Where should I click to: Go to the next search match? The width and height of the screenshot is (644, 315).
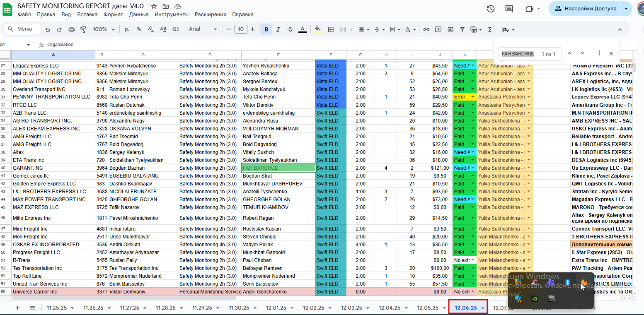[x=582, y=53]
